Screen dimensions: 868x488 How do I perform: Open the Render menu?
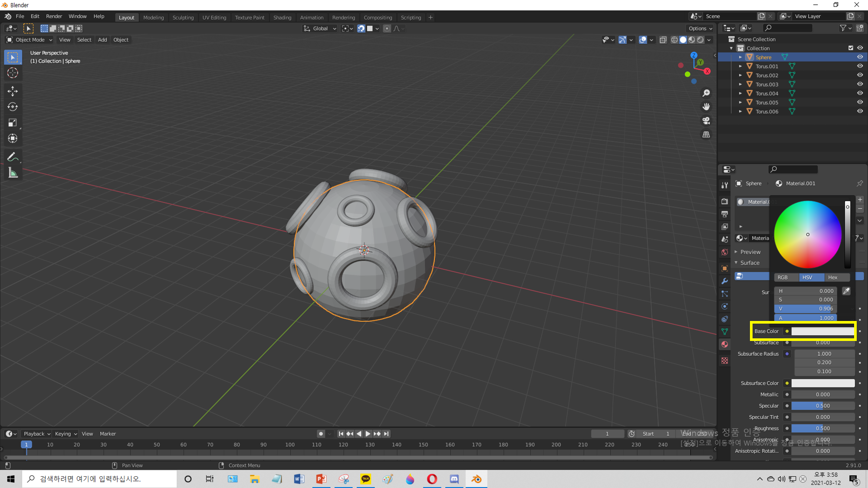pos(54,16)
